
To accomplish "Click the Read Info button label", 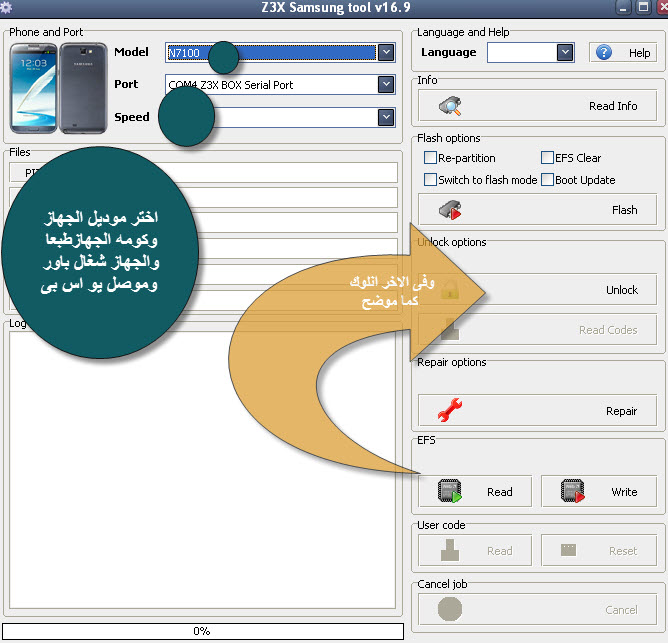I will tap(613, 106).
